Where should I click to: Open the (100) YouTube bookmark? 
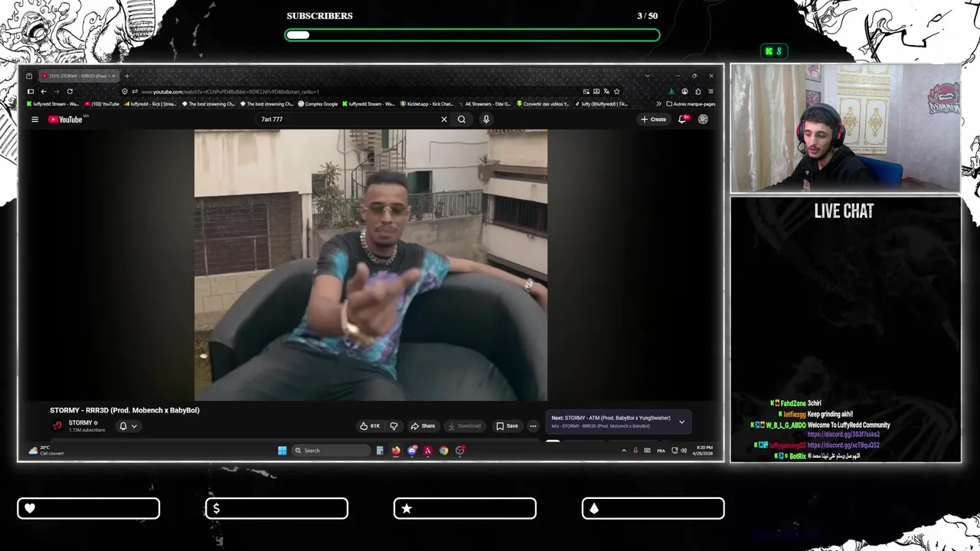[x=102, y=104]
